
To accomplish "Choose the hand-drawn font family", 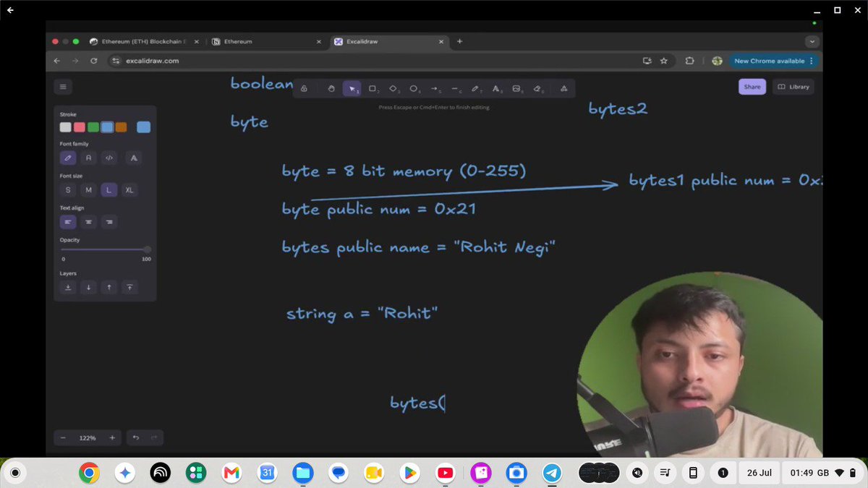I will 68,158.
